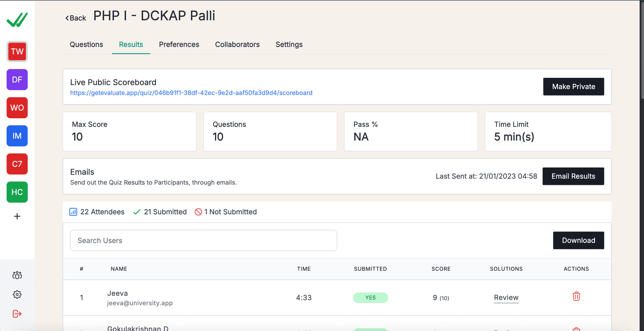644x331 pixels.
Task: Open the settings gear in sidebar
Action: click(17, 294)
